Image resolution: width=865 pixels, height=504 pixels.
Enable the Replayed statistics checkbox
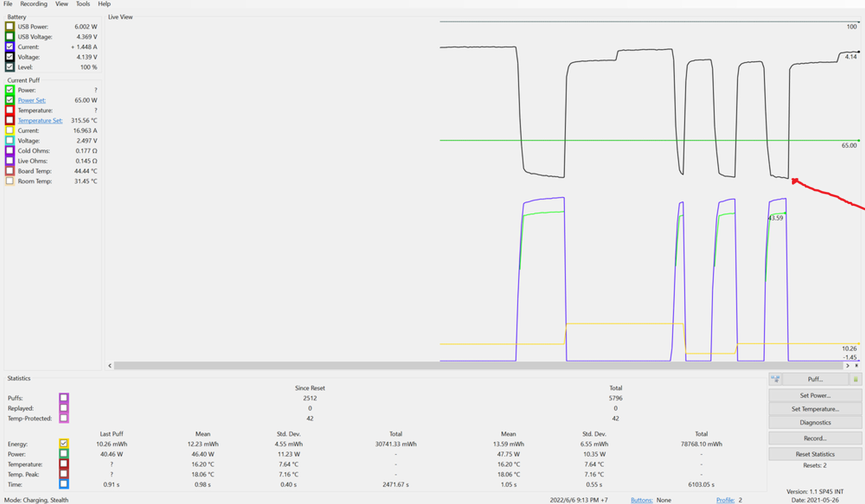pyautogui.click(x=64, y=408)
